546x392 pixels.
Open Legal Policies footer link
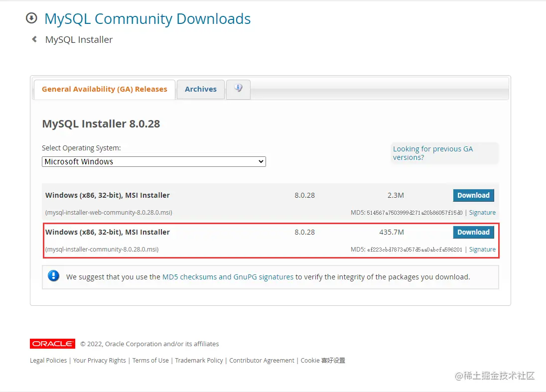48,360
